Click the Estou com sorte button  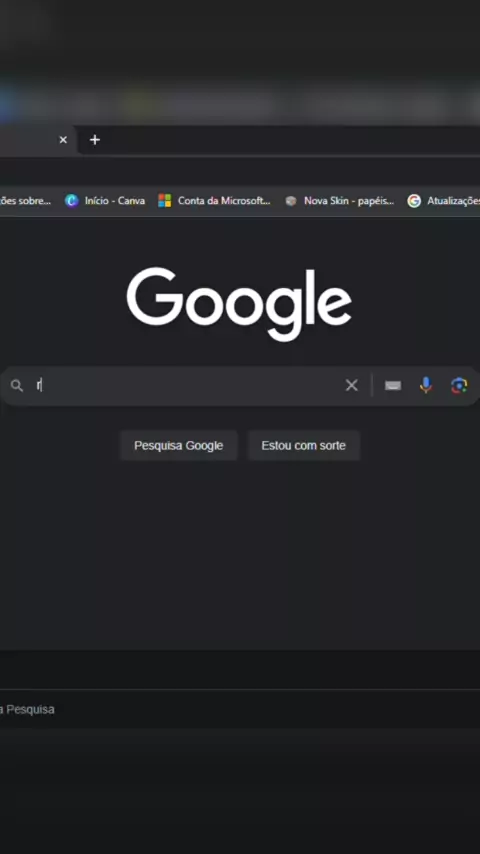pyautogui.click(x=303, y=446)
